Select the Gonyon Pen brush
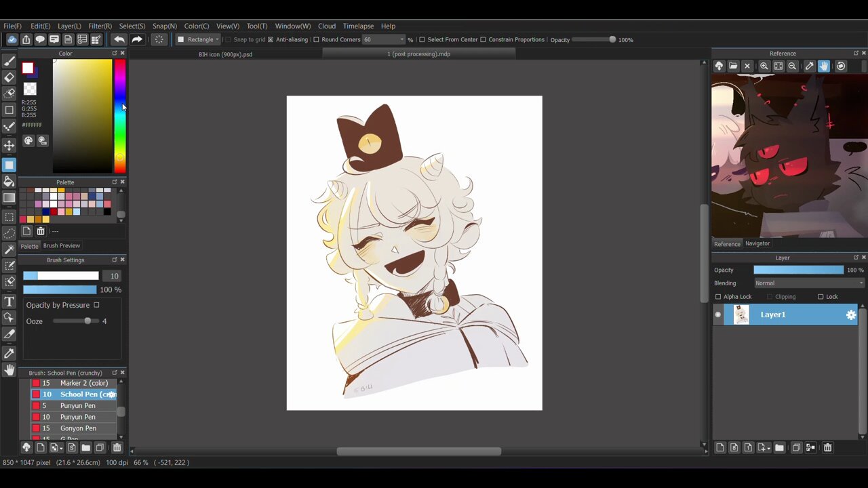This screenshot has height=488, width=868. click(x=74, y=428)
